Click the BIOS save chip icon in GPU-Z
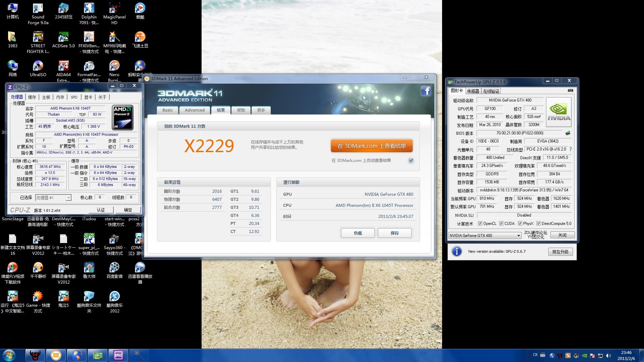 tap(568, 133)
